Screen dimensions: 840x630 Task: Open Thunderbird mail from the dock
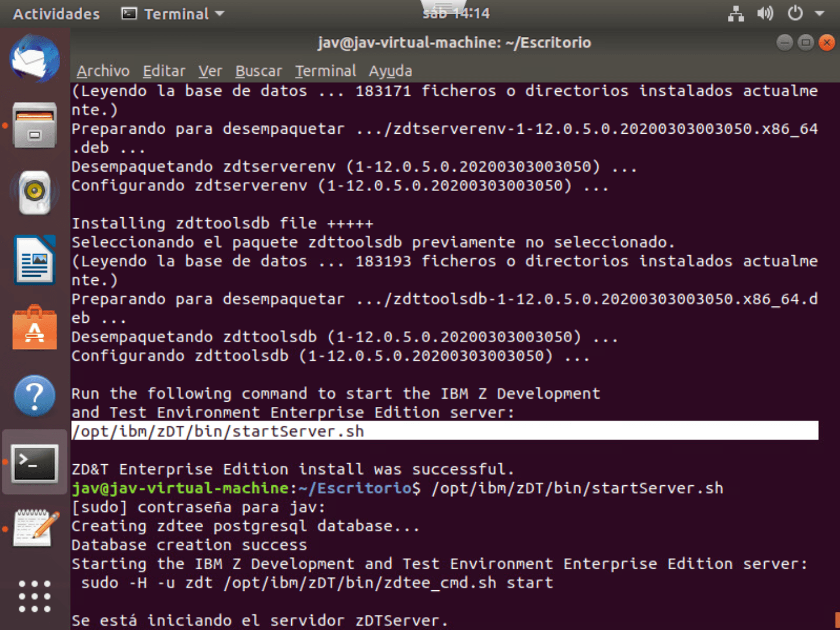pos(34,58)
